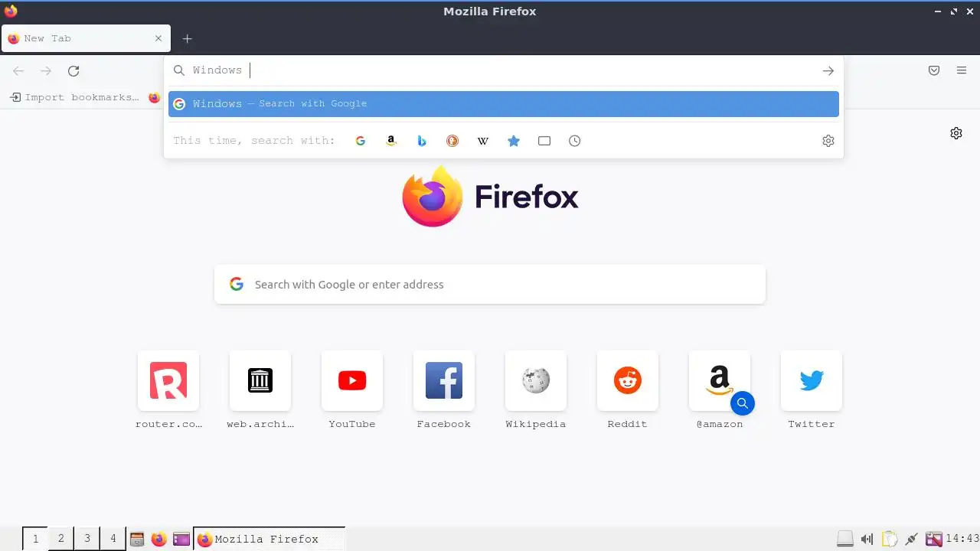Switch to workspace 4

113,539
